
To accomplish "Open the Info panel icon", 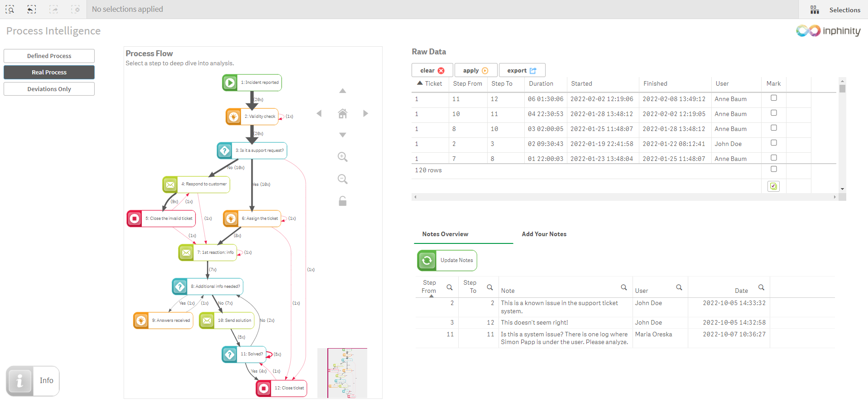I will click(x=19, y=381).
